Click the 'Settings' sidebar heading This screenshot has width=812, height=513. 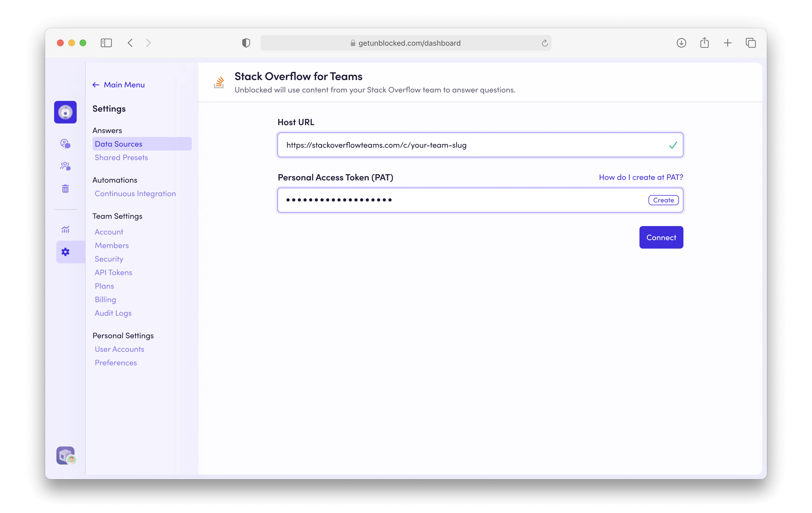109,109
